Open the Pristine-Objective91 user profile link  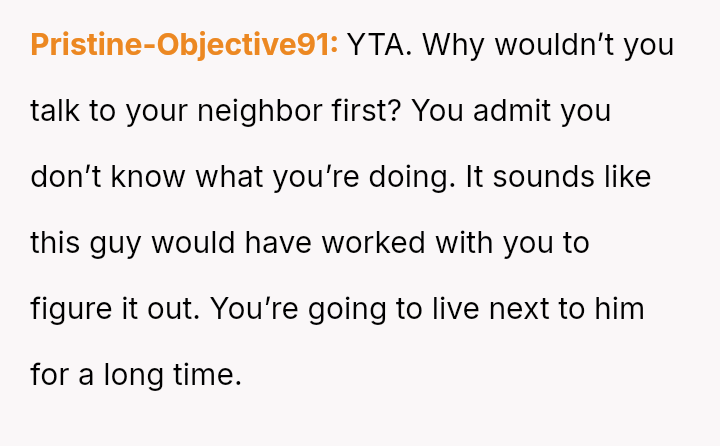(184, 45)
